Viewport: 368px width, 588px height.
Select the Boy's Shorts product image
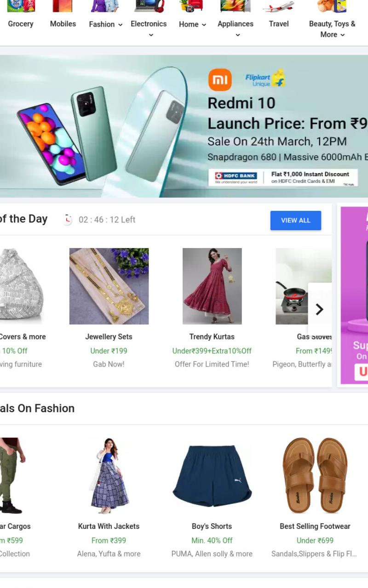(x=212, y=476)
